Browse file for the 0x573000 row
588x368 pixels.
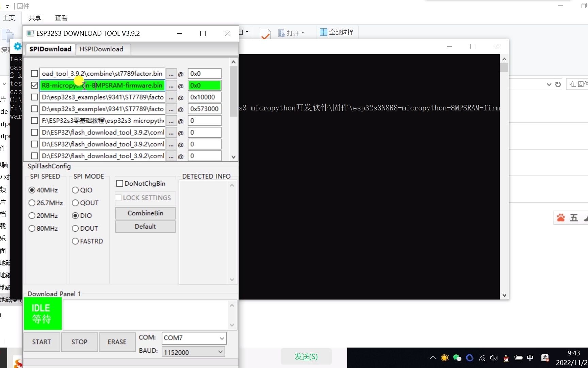click(x=171, y=109)
